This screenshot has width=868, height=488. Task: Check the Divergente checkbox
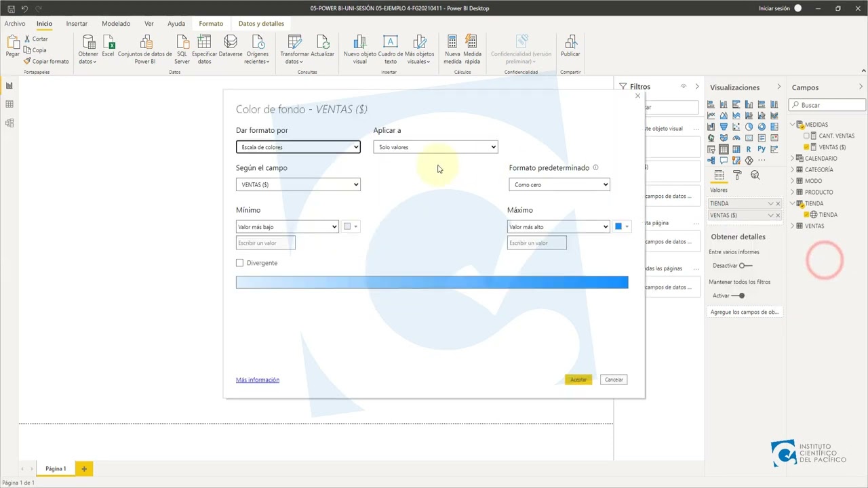coord(239,263)
